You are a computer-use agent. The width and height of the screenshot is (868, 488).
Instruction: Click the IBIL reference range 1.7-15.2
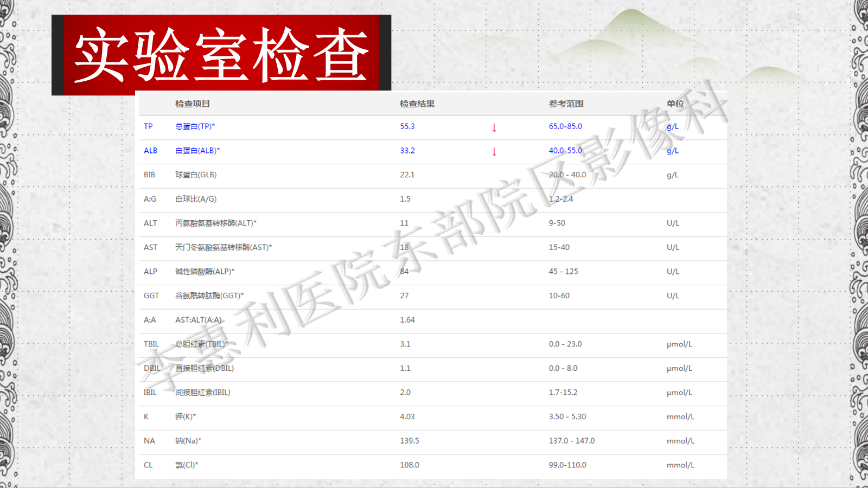pos(563,393)
